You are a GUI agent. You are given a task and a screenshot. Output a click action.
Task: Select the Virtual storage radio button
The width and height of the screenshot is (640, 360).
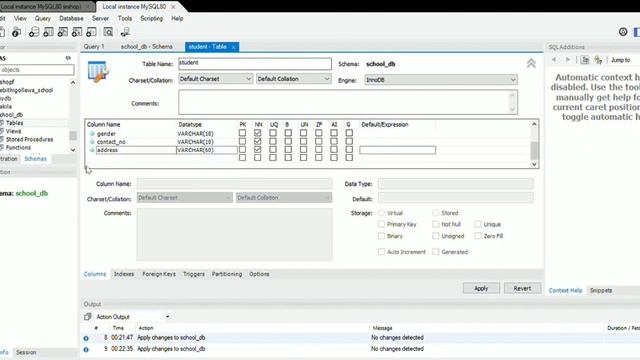381,213
